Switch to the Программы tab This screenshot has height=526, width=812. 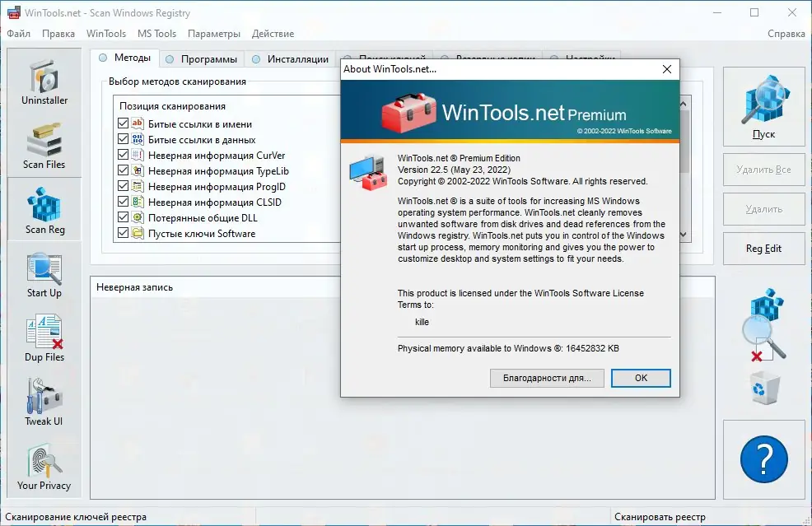click(206, 58)
